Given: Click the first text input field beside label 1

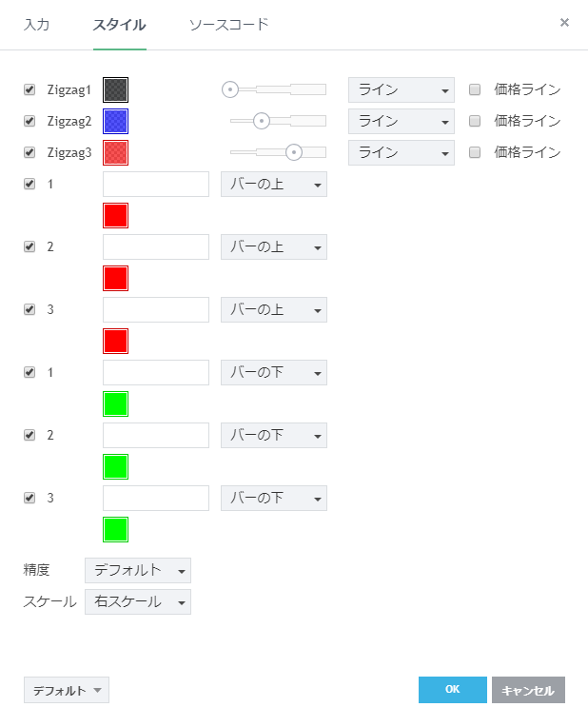Looking at the screenshot, I should (156, 185).
